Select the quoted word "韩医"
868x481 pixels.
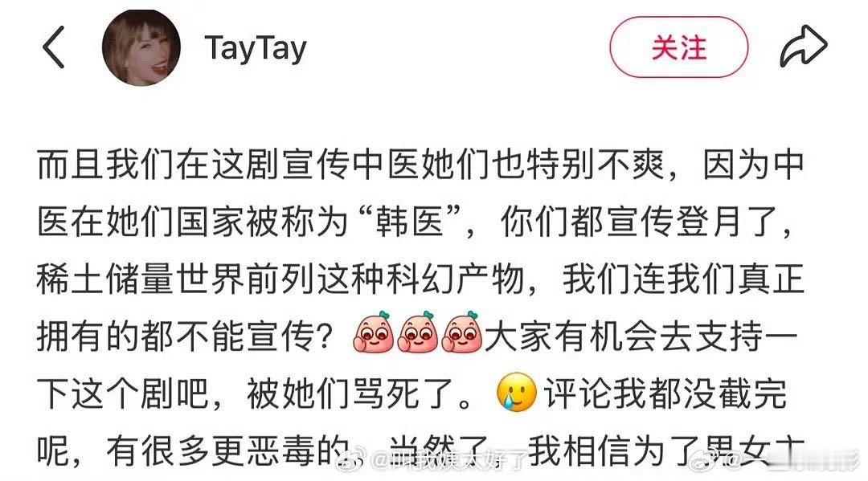click(410, 221)
